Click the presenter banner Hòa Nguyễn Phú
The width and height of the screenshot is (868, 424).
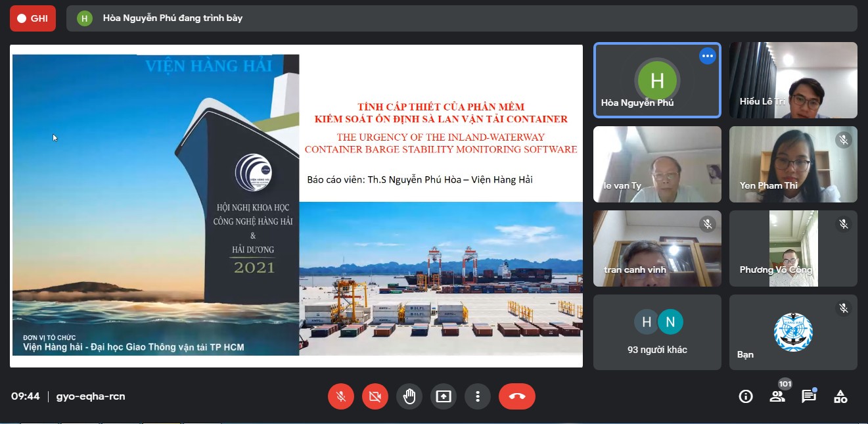tap(172, 18)
